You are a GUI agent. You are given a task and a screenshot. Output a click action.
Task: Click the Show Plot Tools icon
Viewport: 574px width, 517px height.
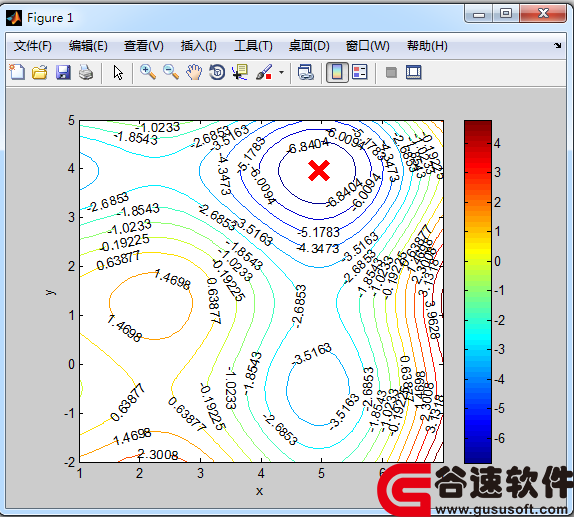[x=414, y=72]
